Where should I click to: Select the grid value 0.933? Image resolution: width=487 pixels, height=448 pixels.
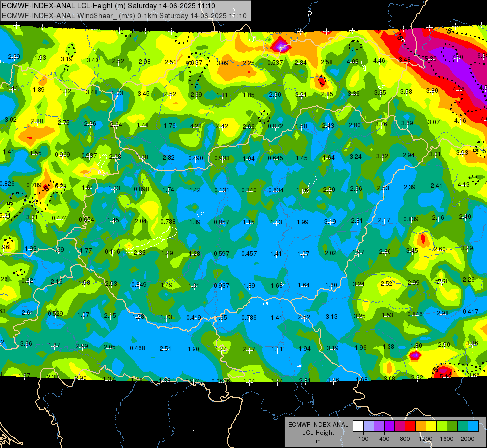click(222, 158)
